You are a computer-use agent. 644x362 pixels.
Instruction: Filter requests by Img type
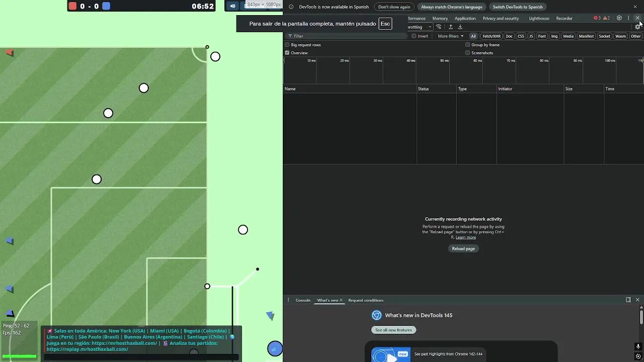click(554, 36)
